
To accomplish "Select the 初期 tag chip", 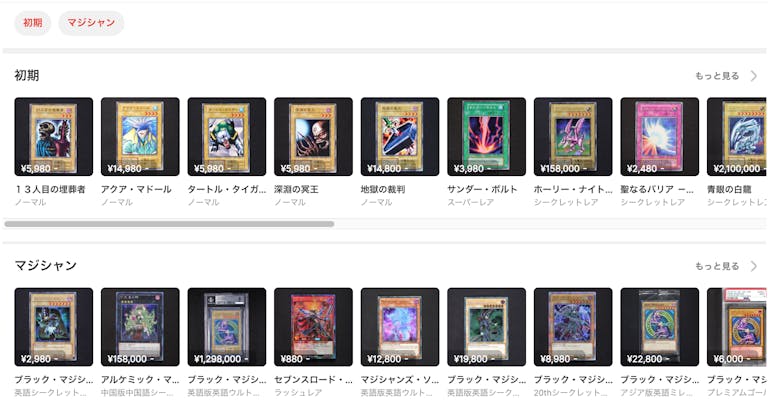I will (x=33, y=23).
